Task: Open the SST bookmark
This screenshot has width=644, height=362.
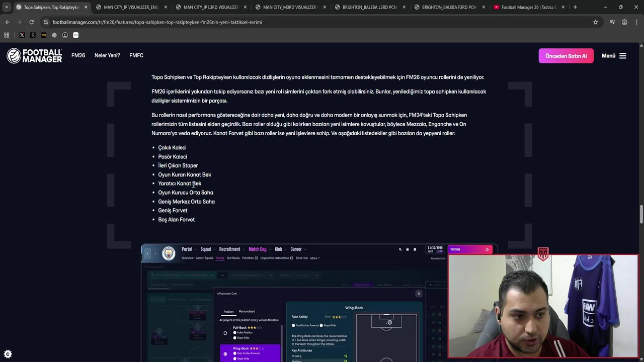Action: pyautogui.click(x=76, y=35)
